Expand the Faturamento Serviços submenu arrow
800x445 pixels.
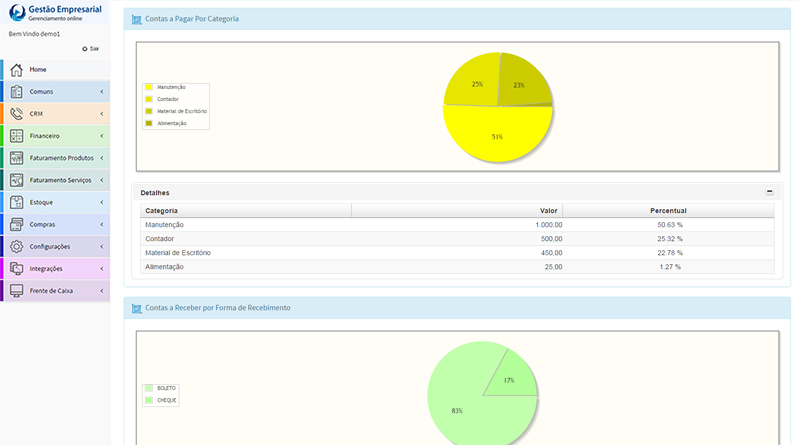101,180
